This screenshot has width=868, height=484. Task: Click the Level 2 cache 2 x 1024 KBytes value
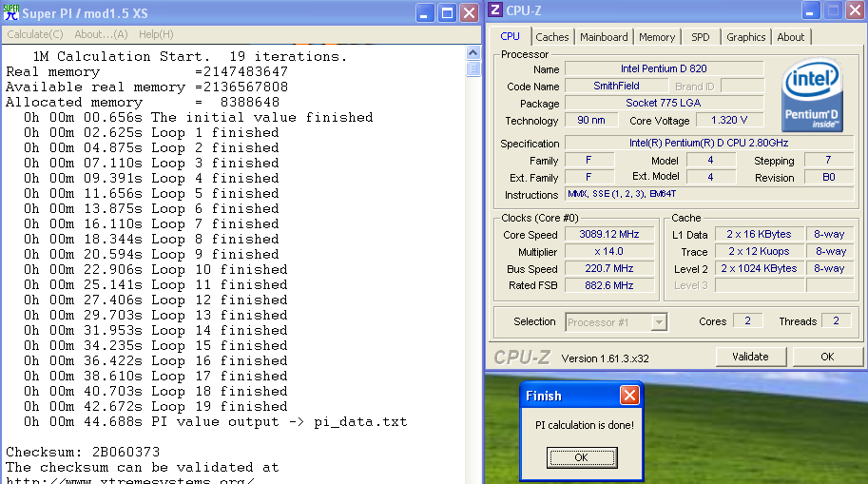click(x=759, y=268)
